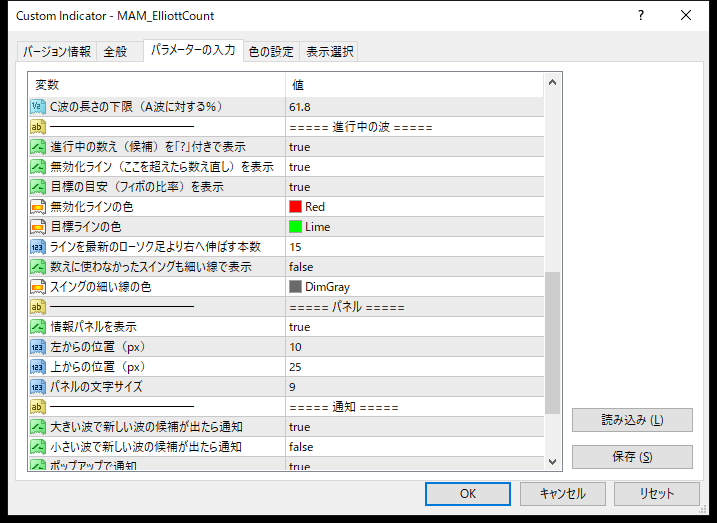Click the bool icon beside 目標の目安（フィボの比率）

[38, 187]
